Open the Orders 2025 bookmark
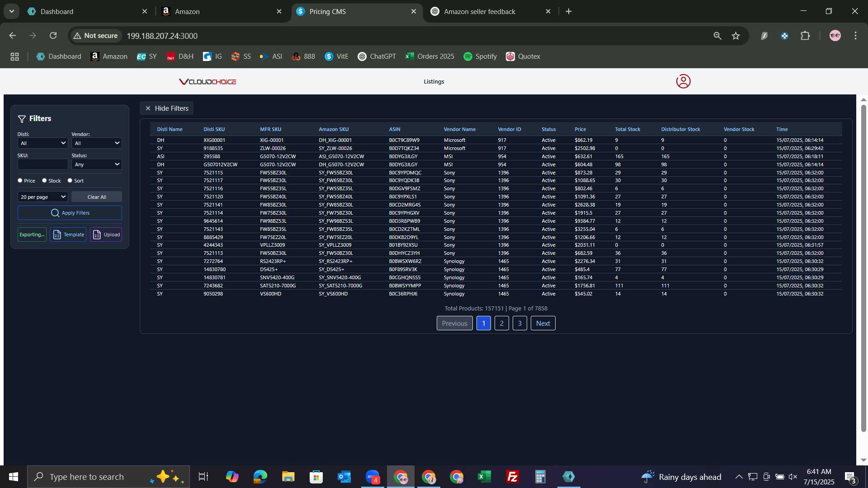Image resolution: width=868 pixels, height=488 pixels. click(x=430, y=56)
